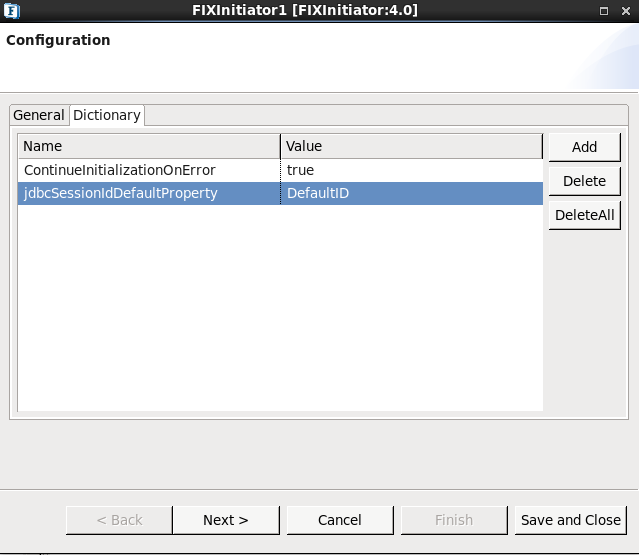Click the disabled Back button

pos(119,520)
